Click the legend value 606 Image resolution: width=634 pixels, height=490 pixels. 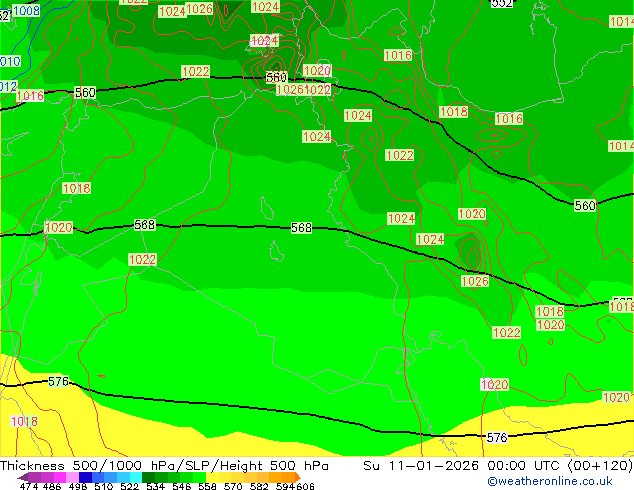304,486
